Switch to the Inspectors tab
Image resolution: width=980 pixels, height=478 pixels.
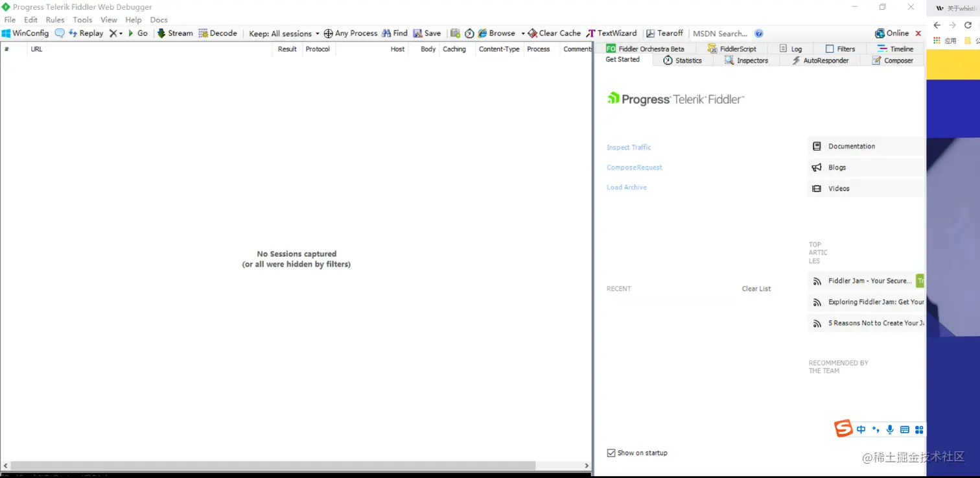tap(747, 60)
